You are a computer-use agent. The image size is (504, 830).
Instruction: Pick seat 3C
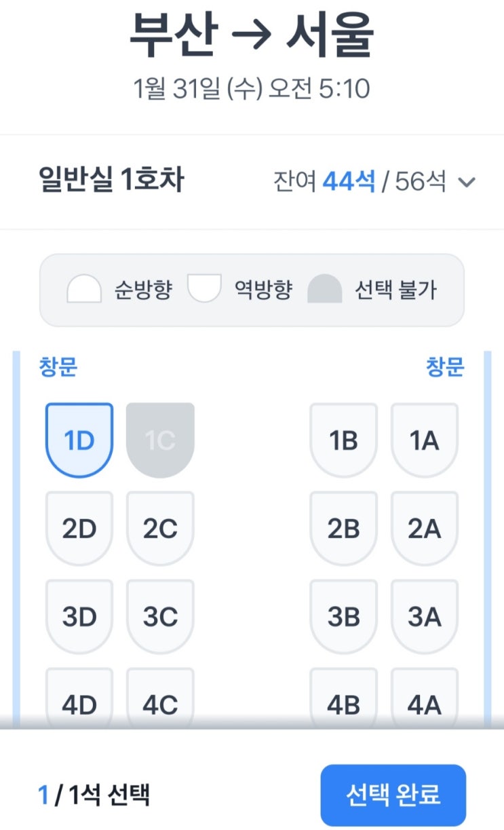point(160,617)
